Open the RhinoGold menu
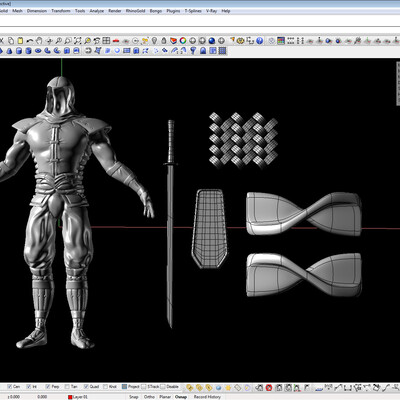 tap(135, 11)
